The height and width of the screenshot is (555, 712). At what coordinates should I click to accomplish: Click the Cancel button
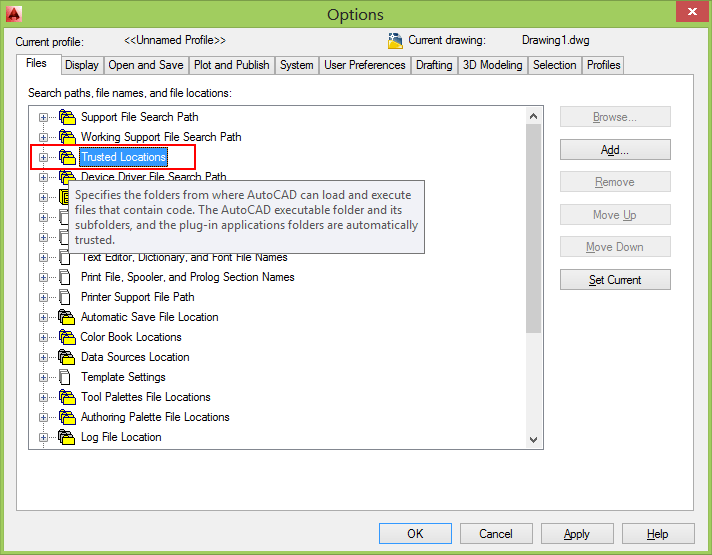coord(496,534)
